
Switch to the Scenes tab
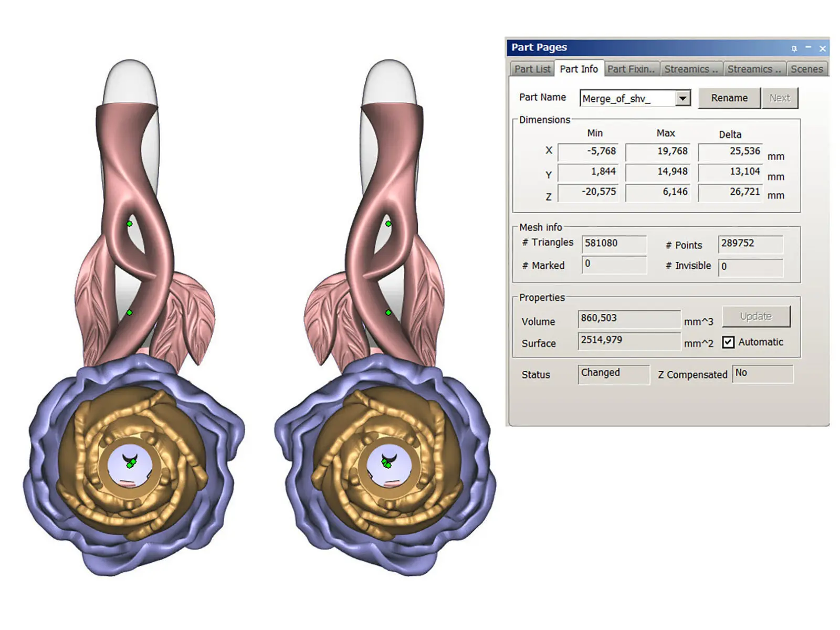point(806,69)
